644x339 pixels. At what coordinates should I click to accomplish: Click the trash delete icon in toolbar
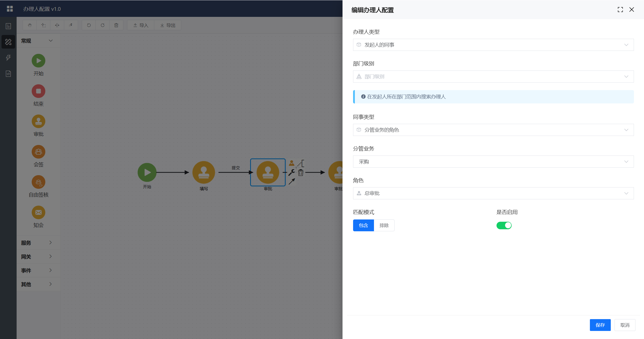click(116, 25)
